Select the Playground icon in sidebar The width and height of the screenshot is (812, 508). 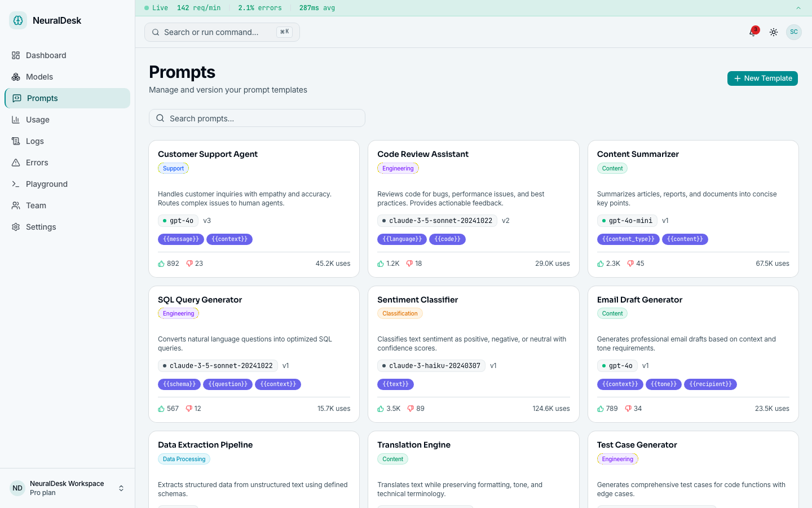(16, 183)
